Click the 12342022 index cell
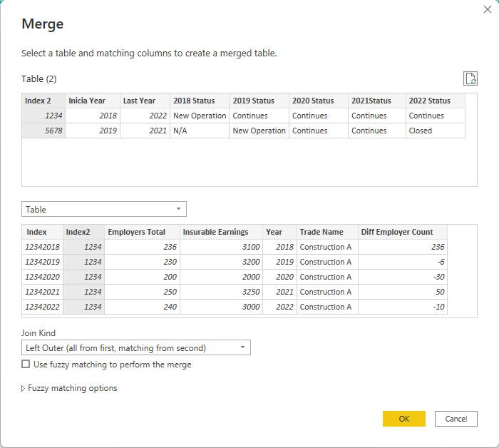 (x=42, y=307)
